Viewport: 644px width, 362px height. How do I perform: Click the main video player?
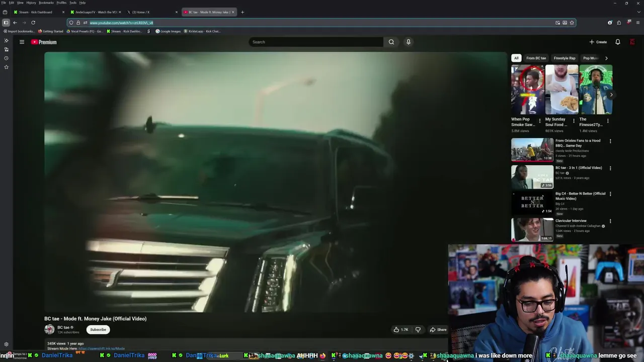point(276,182)
